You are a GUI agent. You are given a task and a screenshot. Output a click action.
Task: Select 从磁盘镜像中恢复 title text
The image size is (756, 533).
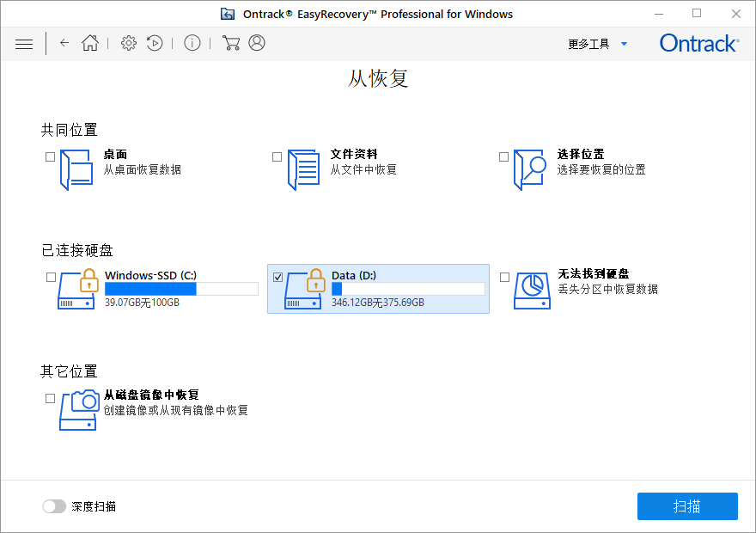[x=151, y=395]
